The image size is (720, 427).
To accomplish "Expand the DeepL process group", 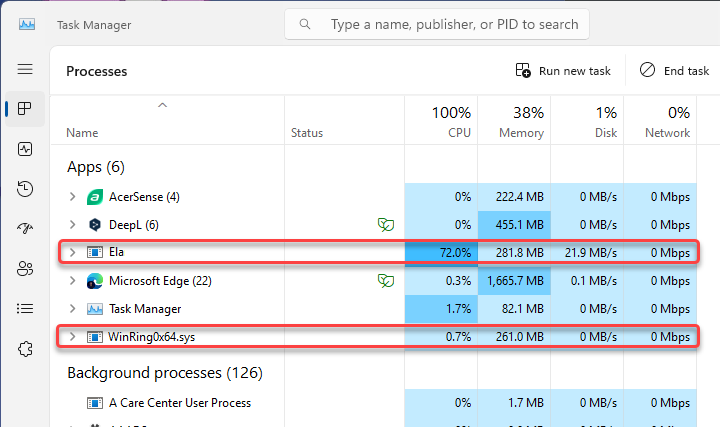I will click(73, 225).
